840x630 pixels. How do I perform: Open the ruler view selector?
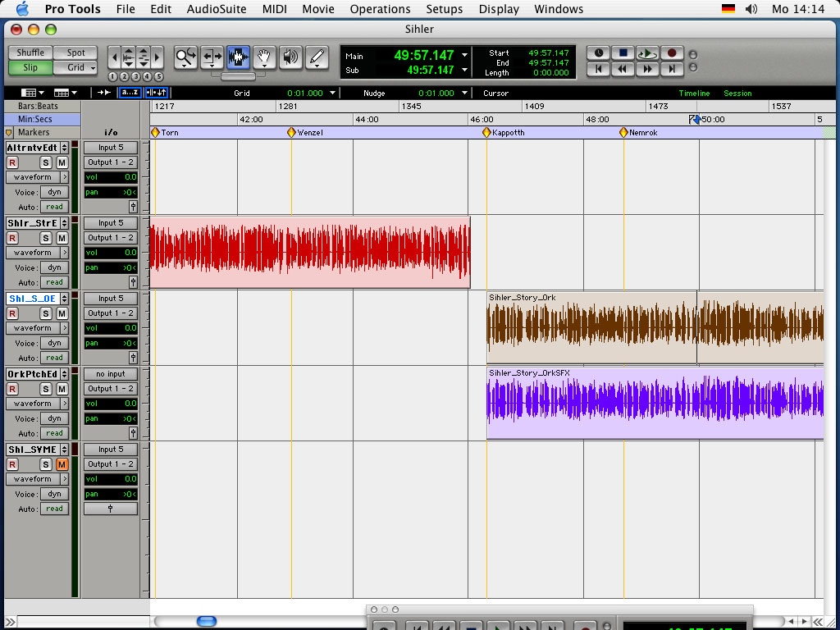coord(66,93)
